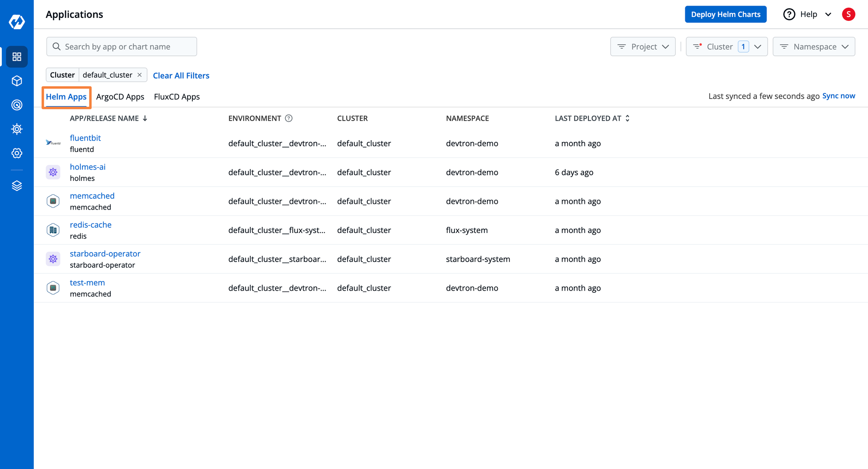The width and height of the screenshot is (868, 469).
Task: Click the Helm chart/package icon in sidebar
Action: click(16, 81)
